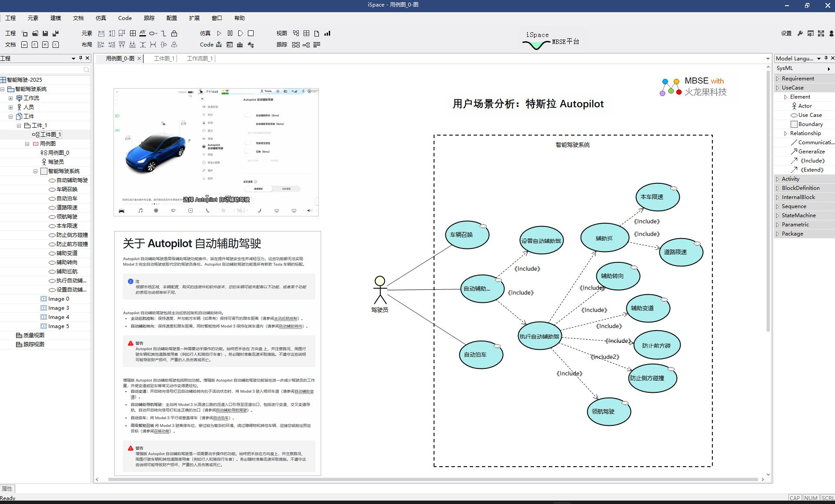Expand the Activity palette section
835x504 pixels.
coord(778,179)
